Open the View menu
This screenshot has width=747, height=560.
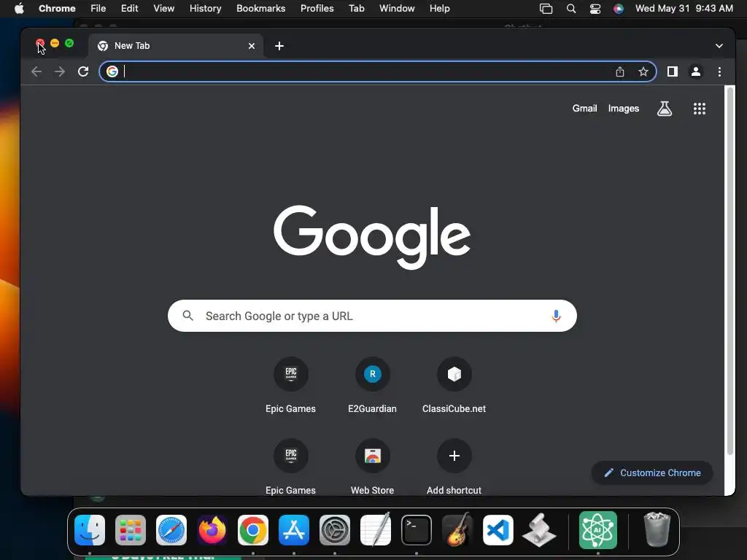pos(163,9)
